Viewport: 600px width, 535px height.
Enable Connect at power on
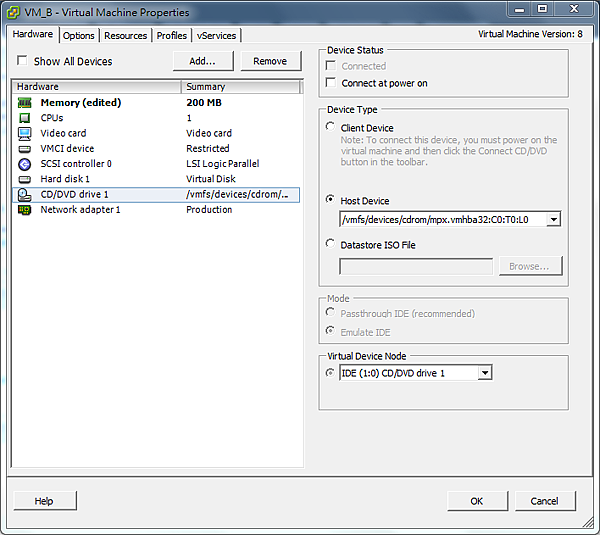pyautogui.click(x=331, y=83)
